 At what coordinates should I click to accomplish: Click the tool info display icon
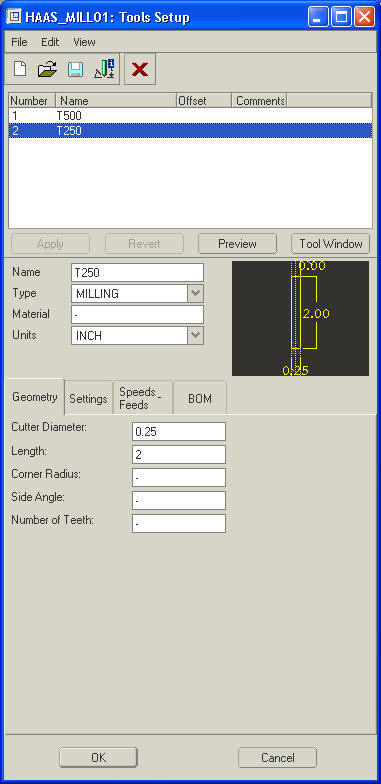point(104,69)
